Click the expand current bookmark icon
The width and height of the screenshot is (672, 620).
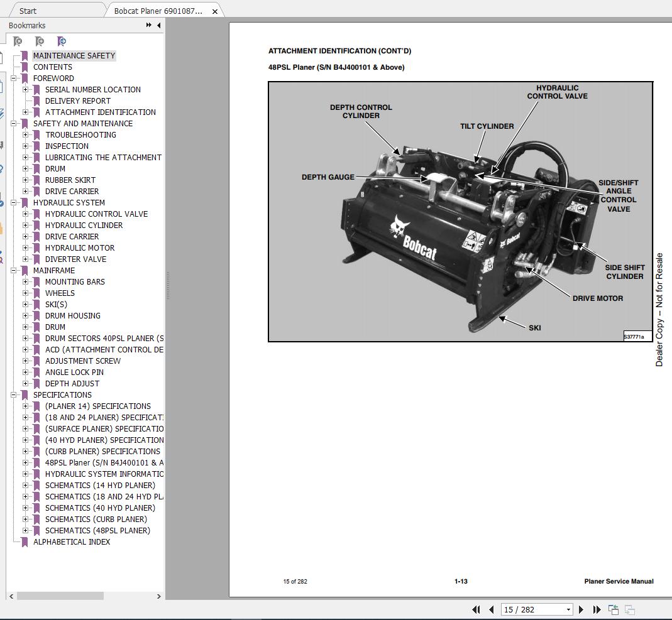(62, 41)
